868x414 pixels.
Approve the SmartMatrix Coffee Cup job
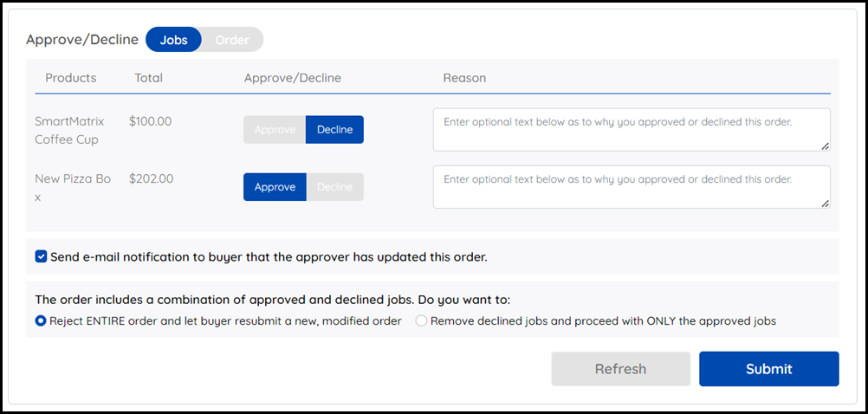pos(275,130)
